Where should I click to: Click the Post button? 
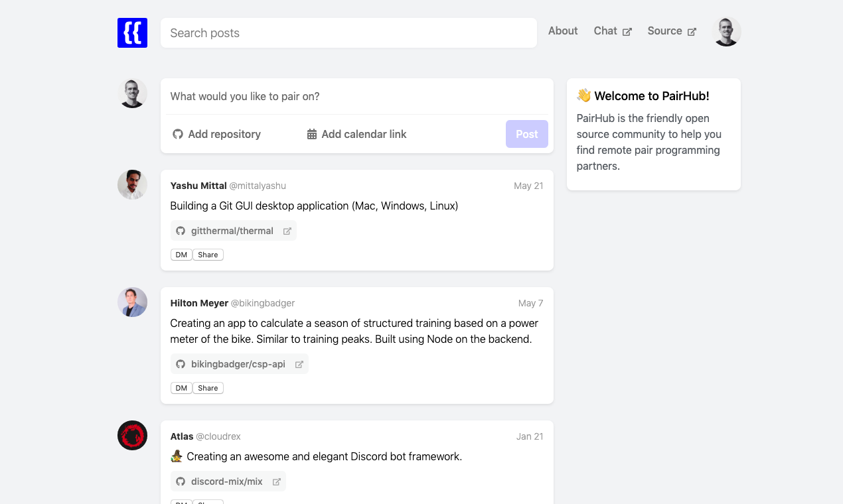[x=526, y=134]
